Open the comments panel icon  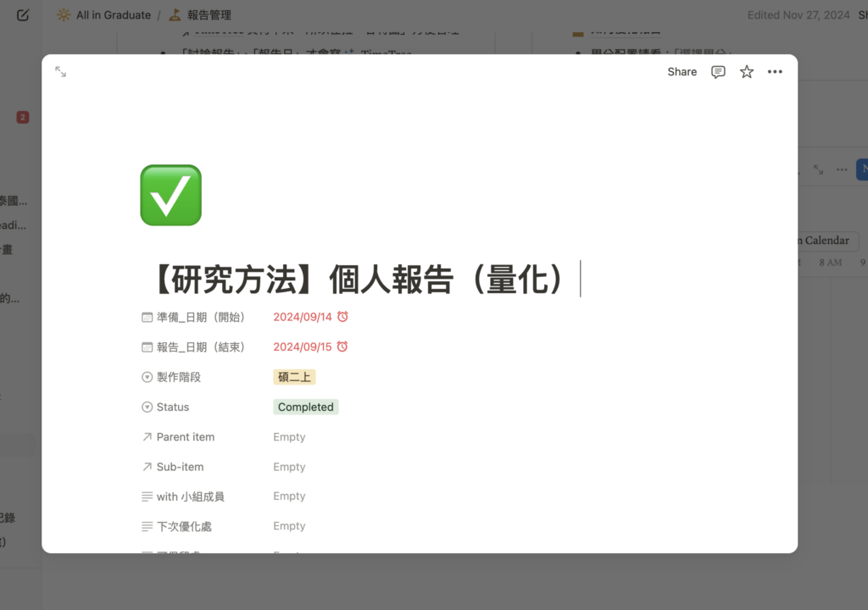tap(718, 72)
